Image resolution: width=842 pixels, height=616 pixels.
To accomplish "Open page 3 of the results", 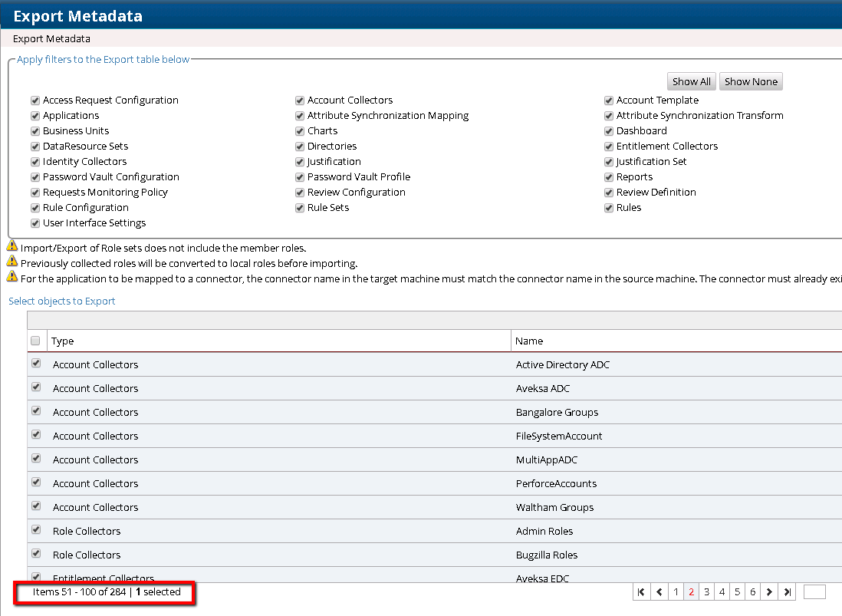I will click(x=706, y=592).
